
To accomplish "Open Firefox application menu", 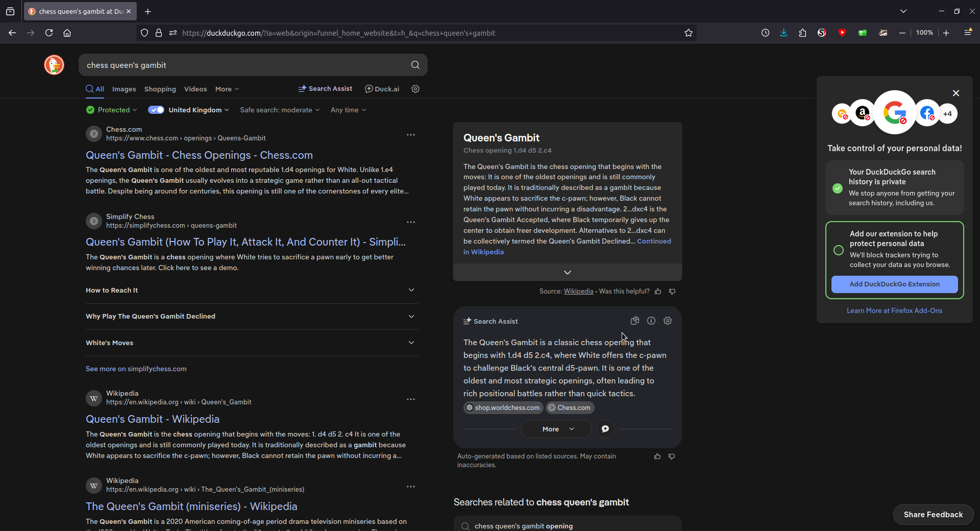I will [968, 33].
